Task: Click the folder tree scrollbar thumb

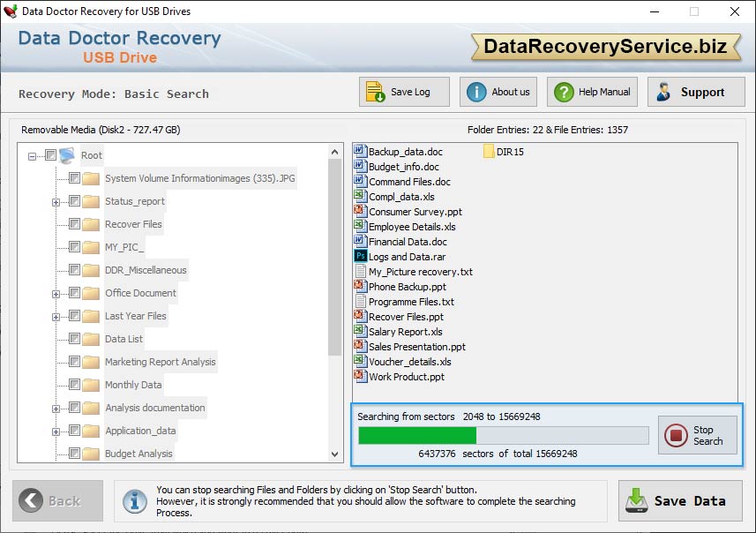Action: (335, 258)
